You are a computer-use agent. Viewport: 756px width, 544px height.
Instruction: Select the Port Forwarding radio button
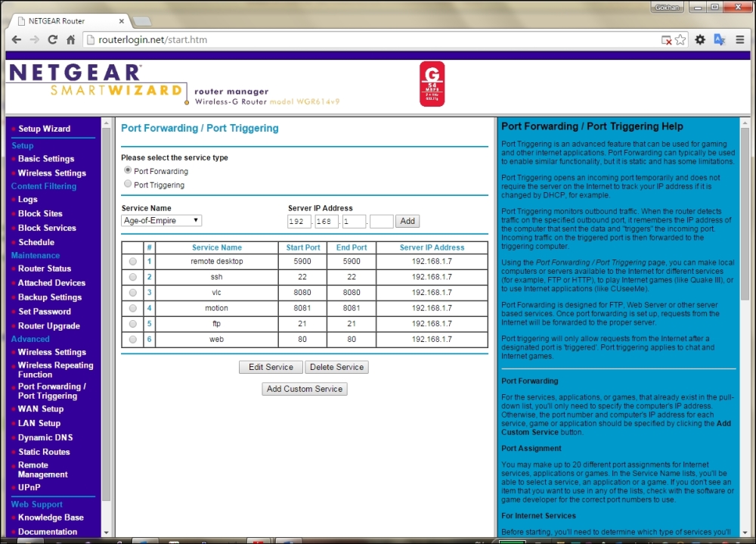point(128,170)
